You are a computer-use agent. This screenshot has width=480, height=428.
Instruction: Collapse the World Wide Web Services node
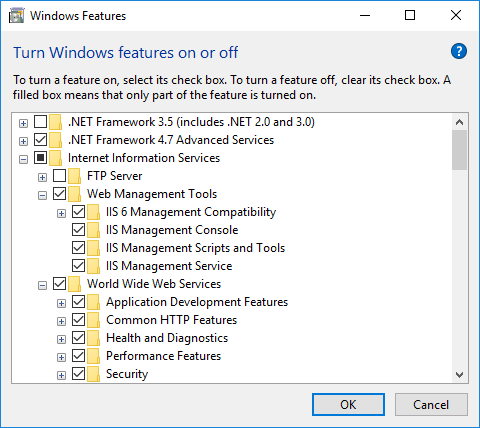pyautogui.click(x=42, y=286)
